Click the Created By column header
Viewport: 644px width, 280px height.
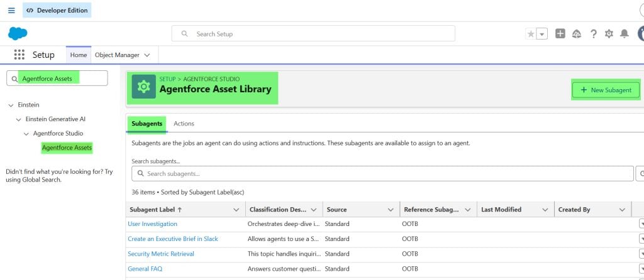[x=574, y=210]
